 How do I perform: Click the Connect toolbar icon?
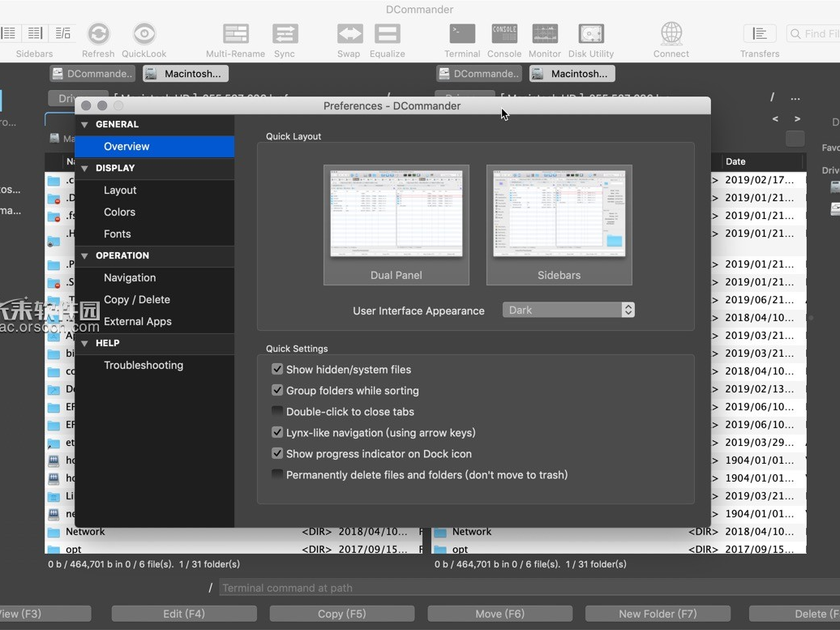click(671, 36)
